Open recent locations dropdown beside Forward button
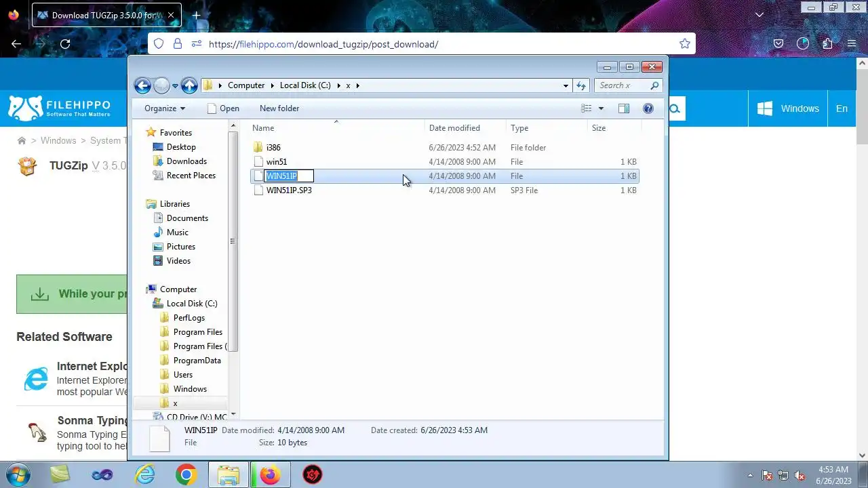 pos(175,86)
